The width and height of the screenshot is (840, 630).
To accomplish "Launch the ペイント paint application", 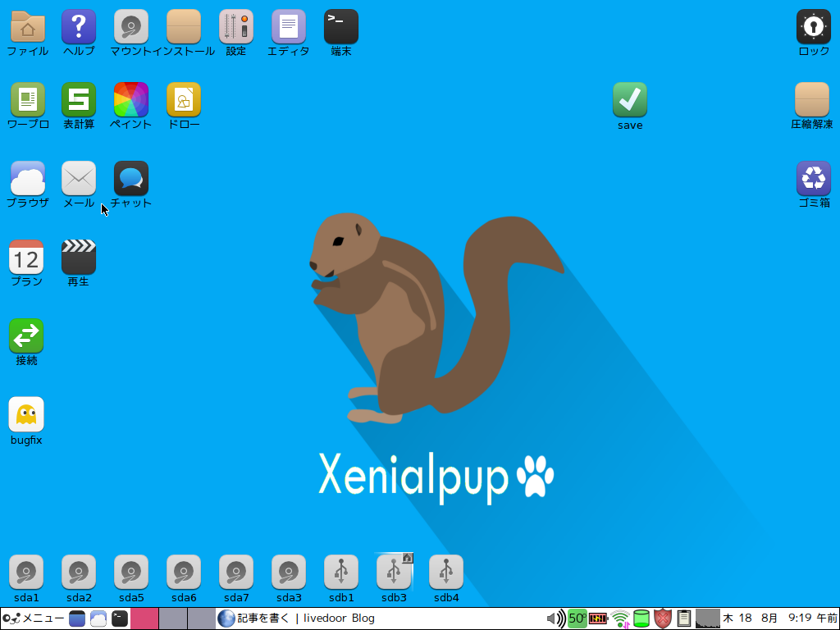I will (131, 99).
